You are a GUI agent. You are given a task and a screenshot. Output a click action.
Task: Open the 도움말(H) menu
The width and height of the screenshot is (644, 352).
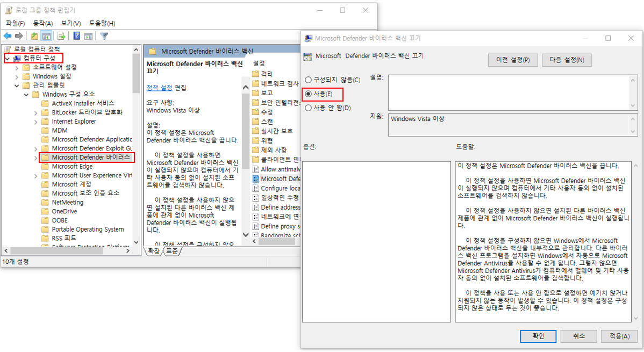point(102,24)
